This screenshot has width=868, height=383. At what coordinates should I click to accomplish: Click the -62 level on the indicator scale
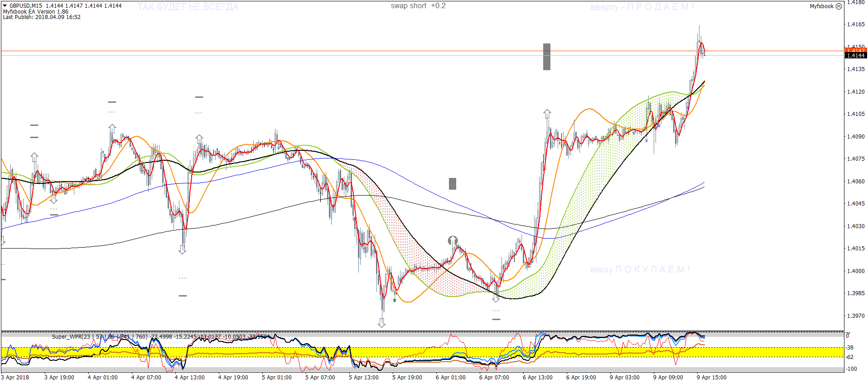pyautogui.click(x=850, y=357)
